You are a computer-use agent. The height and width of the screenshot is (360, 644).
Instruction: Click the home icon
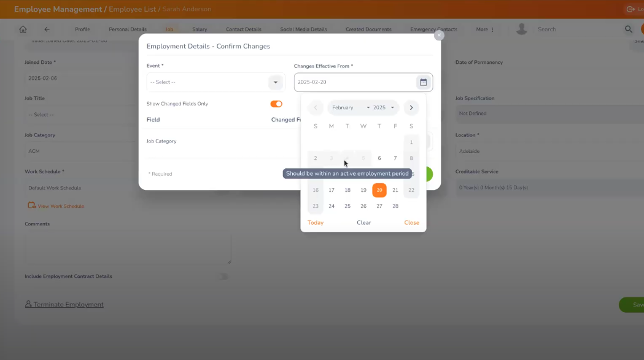(x=23, y=29)
